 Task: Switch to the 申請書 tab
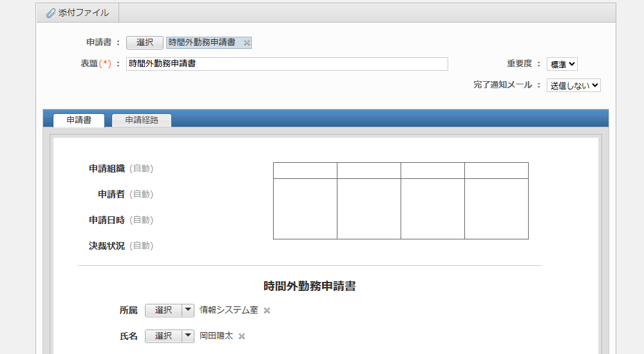79,120
